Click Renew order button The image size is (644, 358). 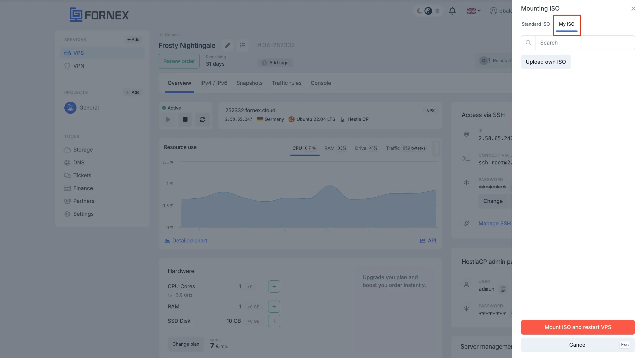179,61
